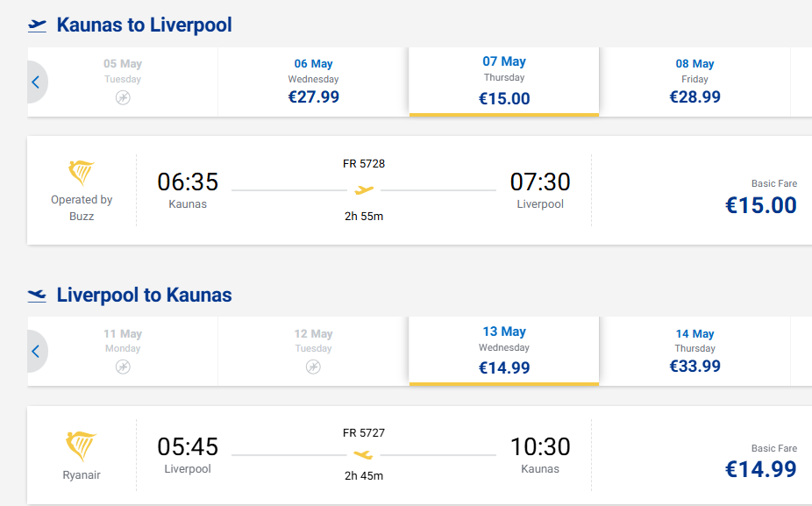Pick the 14 May Thursday €33.99 date tab

tap(694, 351)
